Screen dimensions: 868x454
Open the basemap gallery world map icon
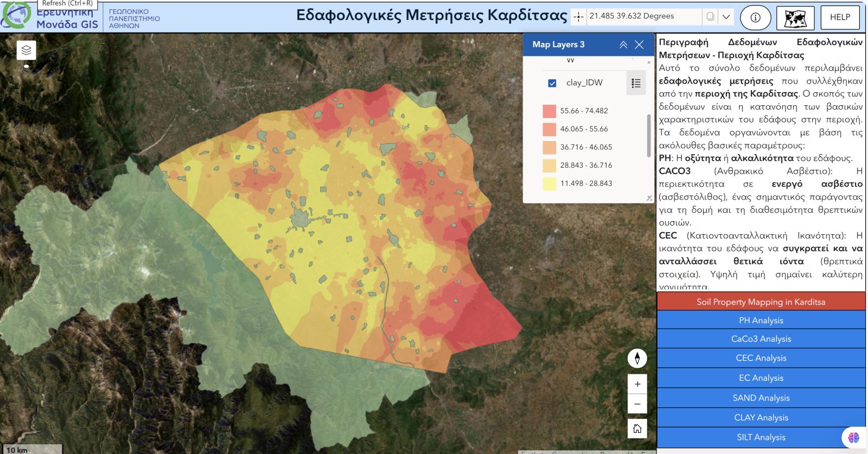tap(795, 18)
